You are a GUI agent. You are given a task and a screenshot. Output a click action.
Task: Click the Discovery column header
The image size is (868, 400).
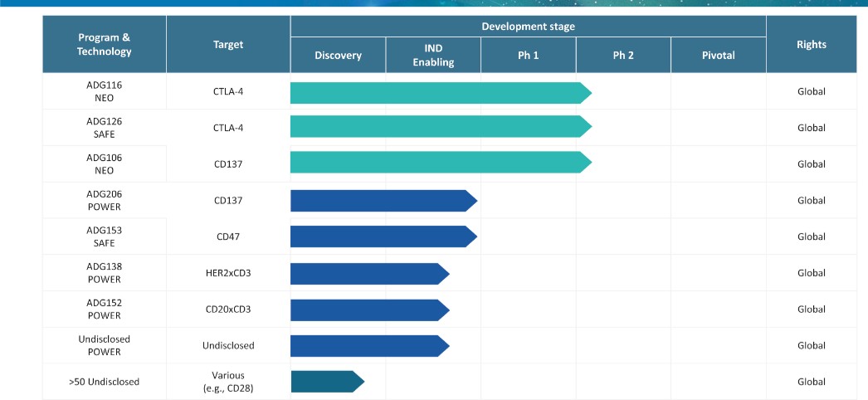pos(339,56)
